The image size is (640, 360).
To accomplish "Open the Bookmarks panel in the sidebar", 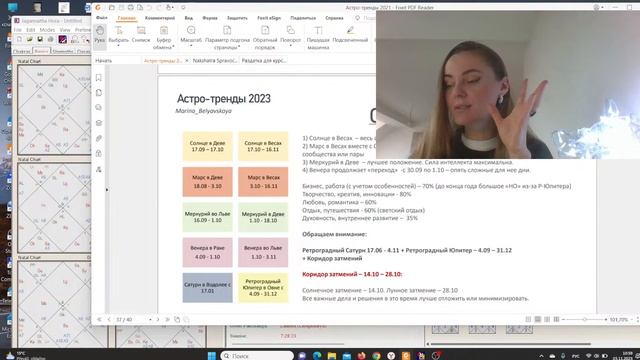I will 99,78.
